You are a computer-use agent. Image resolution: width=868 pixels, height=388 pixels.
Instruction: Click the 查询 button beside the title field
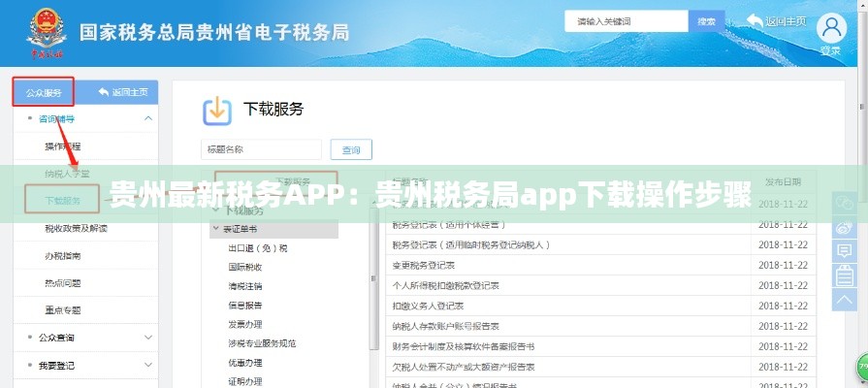[351, 149]
